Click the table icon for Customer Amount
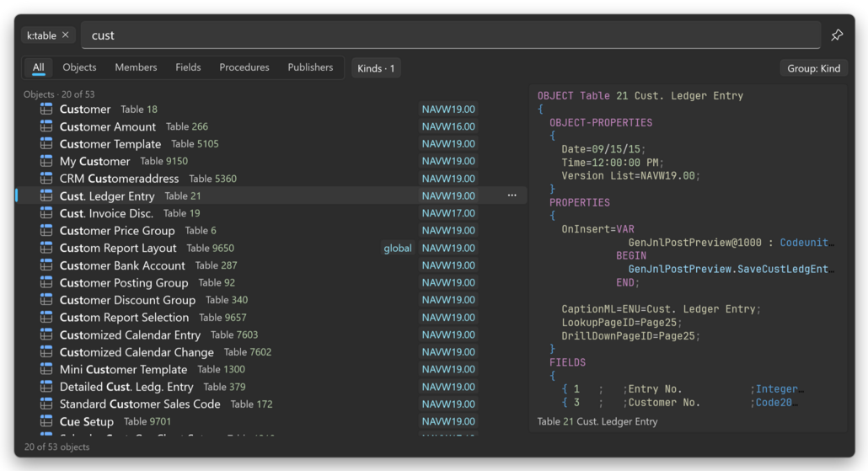The height and width of the screenshot is (471, 868). click(x=46, y=126)
